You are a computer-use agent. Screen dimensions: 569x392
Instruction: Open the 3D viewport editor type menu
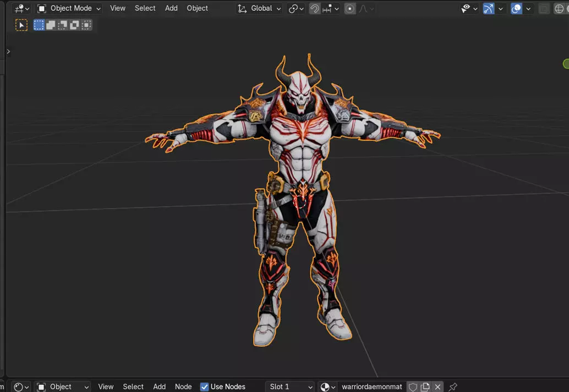[x=21, y=8]
